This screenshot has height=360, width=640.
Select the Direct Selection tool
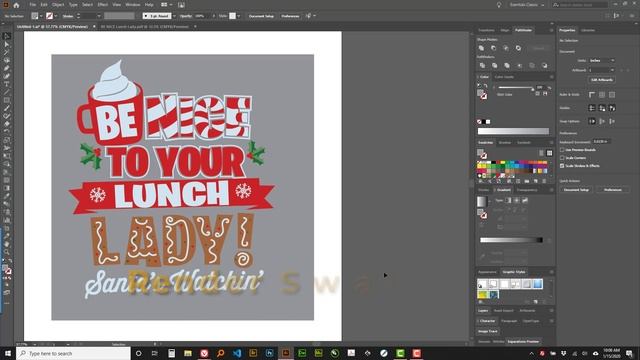click(7, 44)
